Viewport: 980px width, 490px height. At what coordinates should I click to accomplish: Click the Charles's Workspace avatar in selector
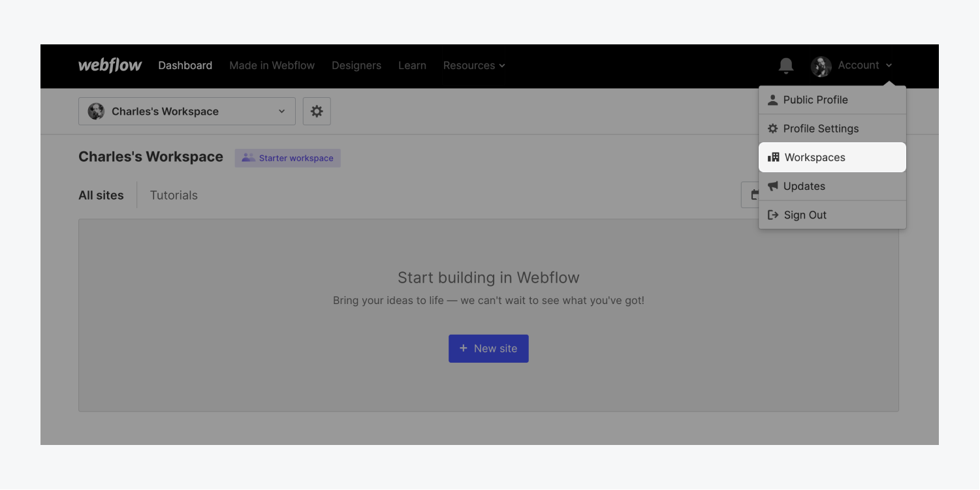pos(96,112)
